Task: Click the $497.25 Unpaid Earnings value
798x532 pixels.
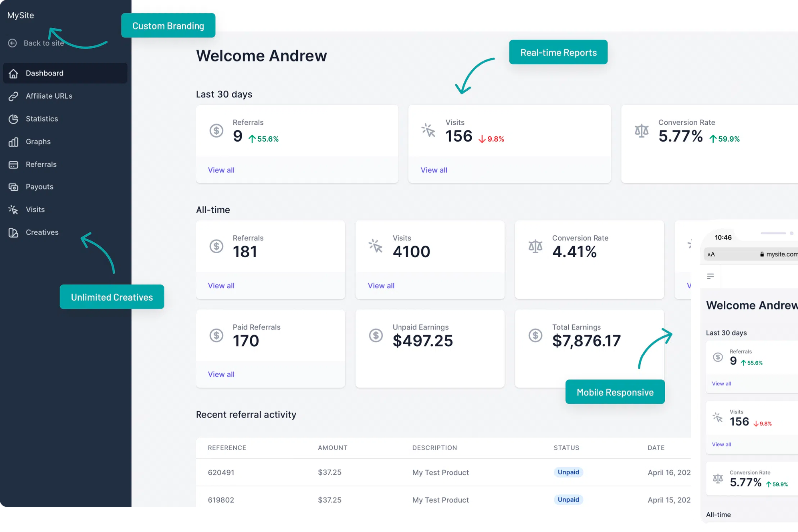Action: (x=423, y=341)
